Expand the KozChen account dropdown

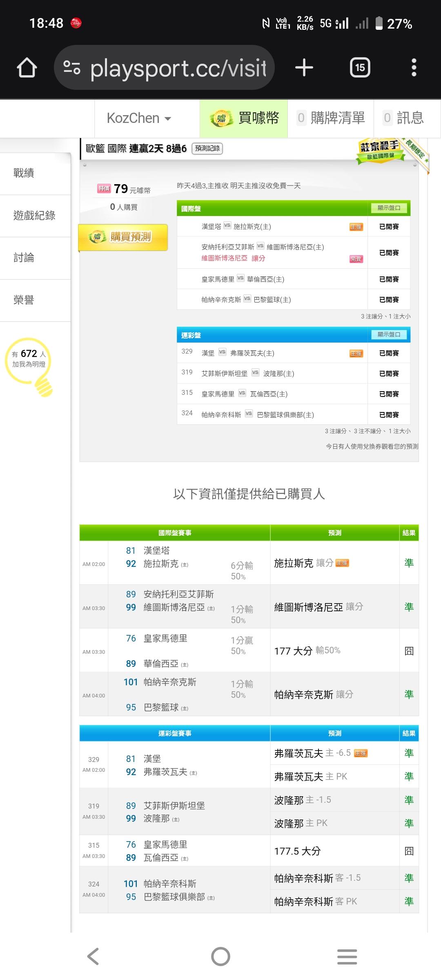[139, 118]
